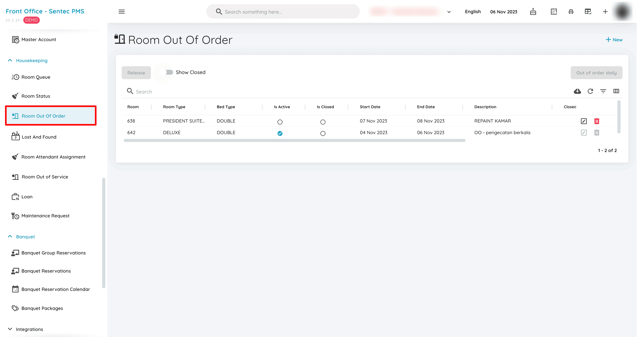Download table data with cloud icon
The width and height of the screenshot is (644, 337).
point(577,91)
